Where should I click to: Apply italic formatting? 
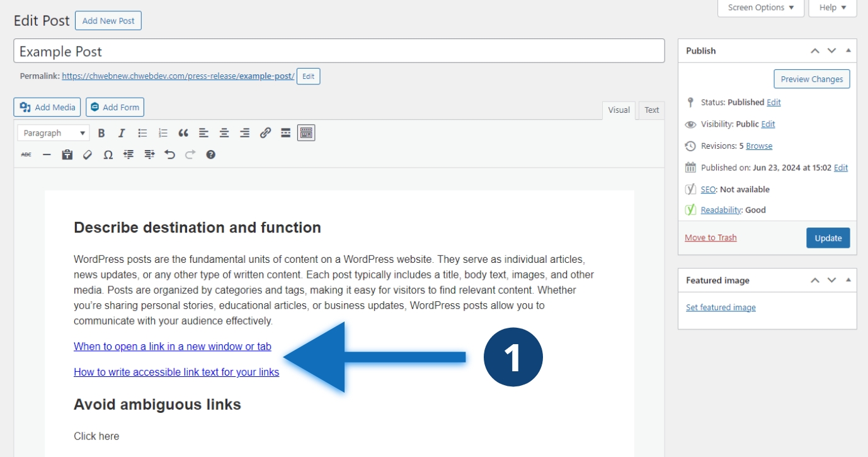pyautogui.click(x=122, y=133)
